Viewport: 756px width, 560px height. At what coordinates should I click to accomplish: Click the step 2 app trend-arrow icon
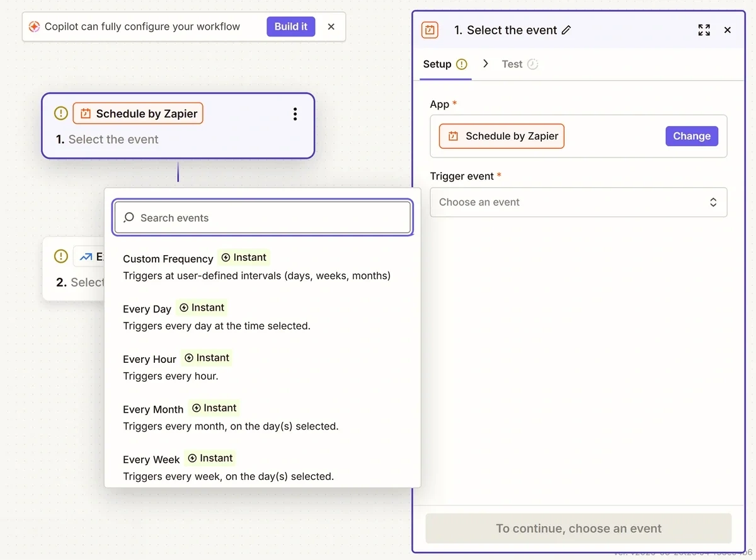[x=86, y=256]
